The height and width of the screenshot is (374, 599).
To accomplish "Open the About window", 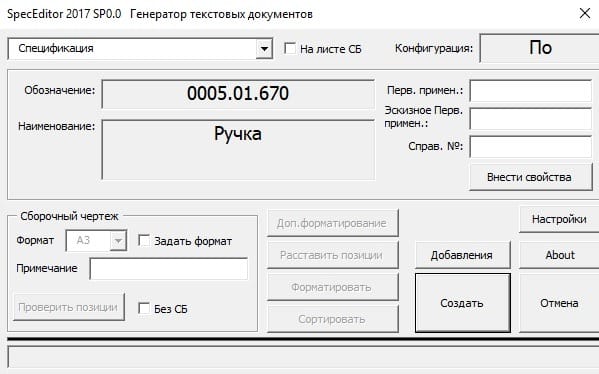I will (x=559, y=255).
